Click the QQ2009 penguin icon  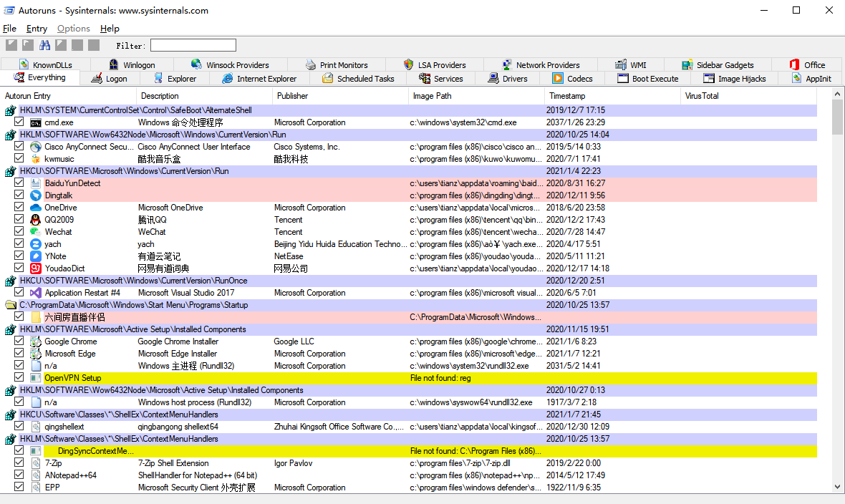coord(36,220)
